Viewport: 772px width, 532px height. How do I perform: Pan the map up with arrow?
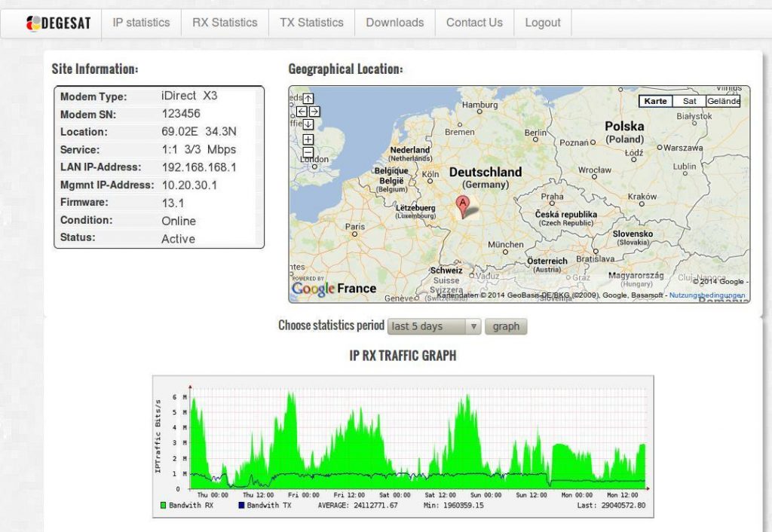point(308,99)
